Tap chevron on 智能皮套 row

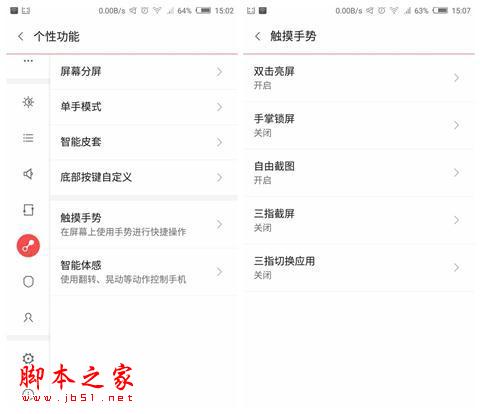[219, 142]
